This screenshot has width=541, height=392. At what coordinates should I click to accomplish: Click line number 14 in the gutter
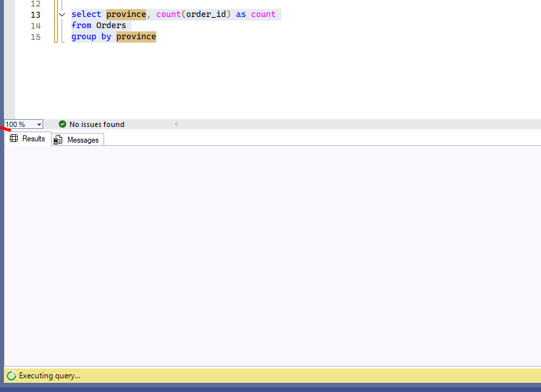tap(35, 26)
